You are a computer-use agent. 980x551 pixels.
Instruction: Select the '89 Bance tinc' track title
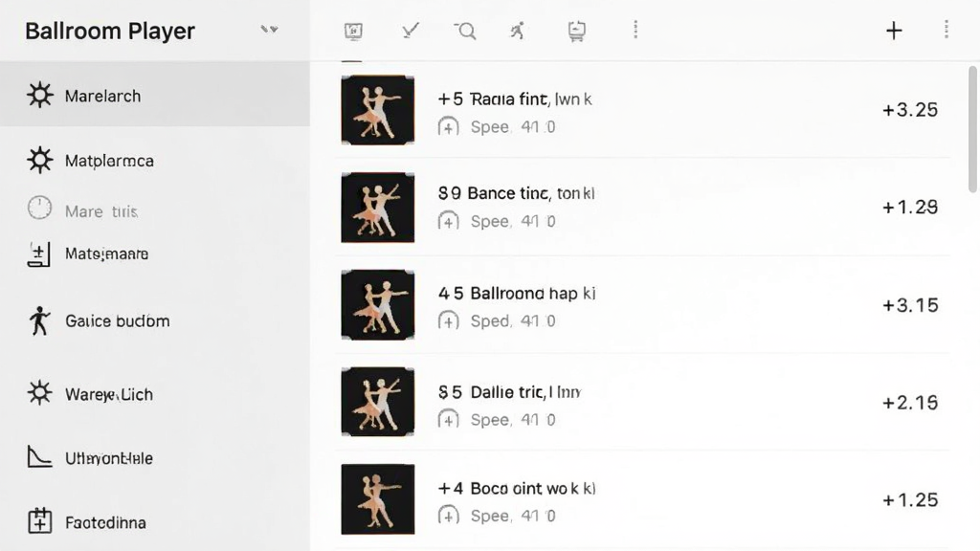pyautogui.click(x=516, y=193)
